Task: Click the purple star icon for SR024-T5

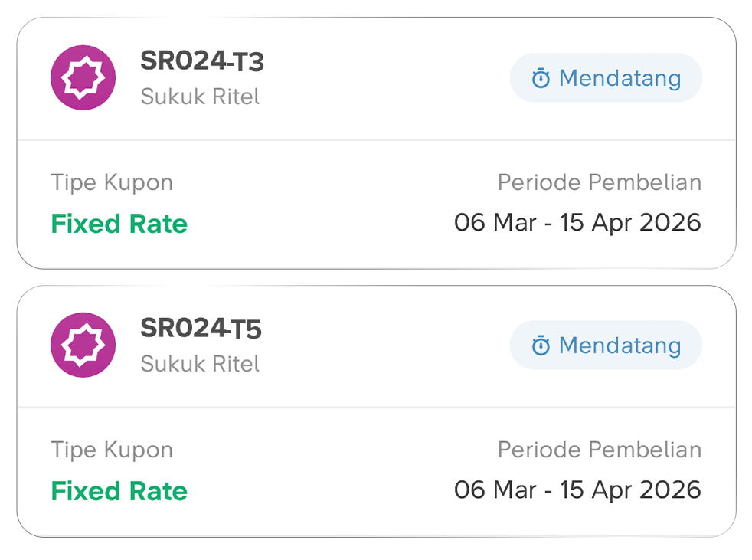Action: pyautogui.click(x=83, y=345)
